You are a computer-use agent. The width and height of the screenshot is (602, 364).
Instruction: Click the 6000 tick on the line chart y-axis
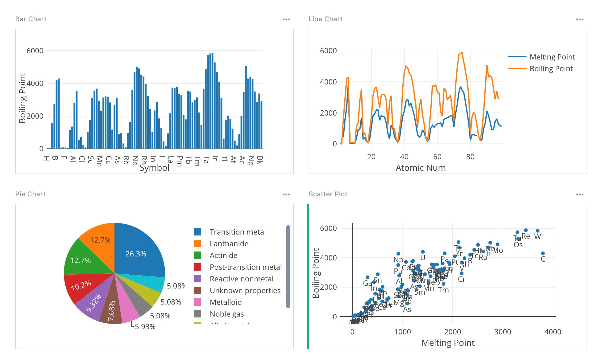point(328,51)
